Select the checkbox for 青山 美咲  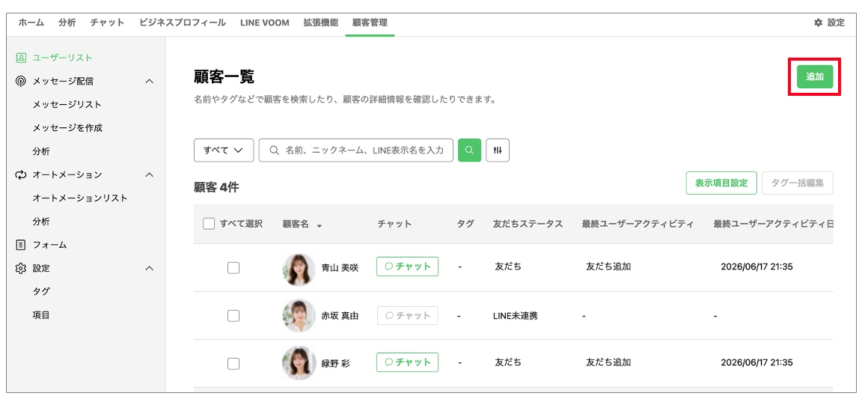233,268
